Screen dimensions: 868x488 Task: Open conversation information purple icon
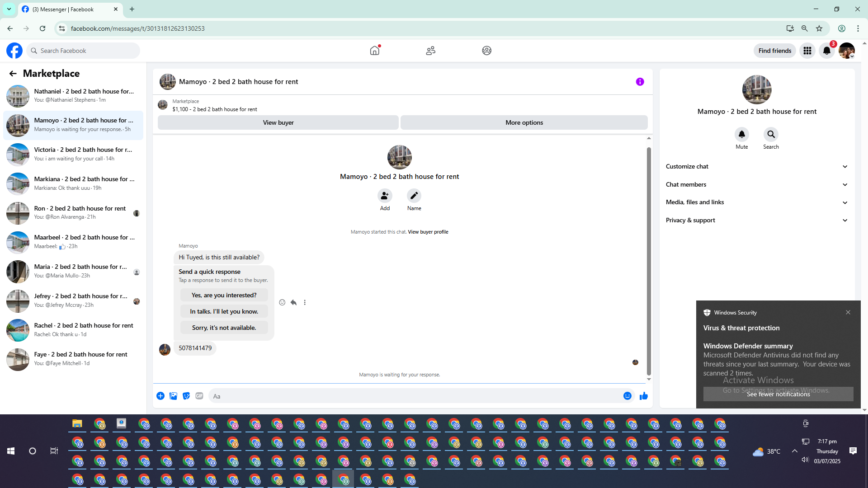[640, 82]
